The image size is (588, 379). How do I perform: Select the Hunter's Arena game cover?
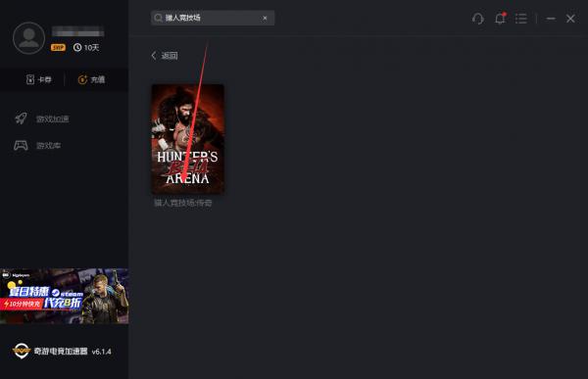pyautogui.click(x=187, y=139)
